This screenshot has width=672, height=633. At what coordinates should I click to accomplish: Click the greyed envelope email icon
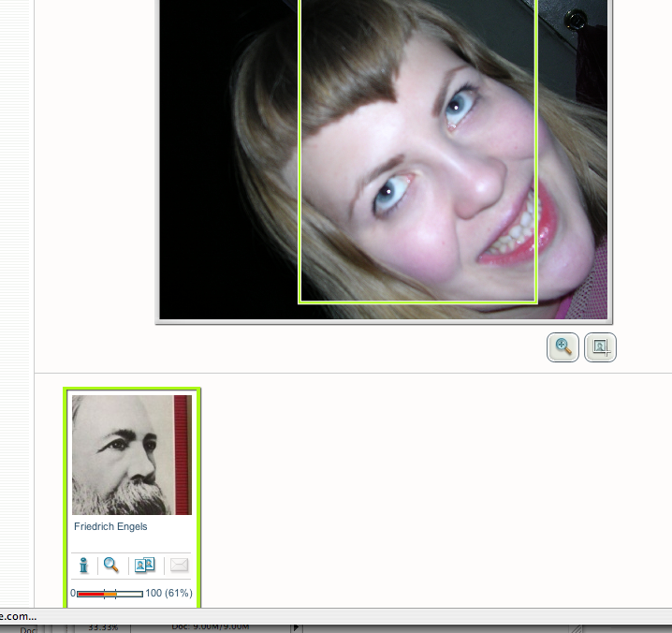tap(178, 565)
